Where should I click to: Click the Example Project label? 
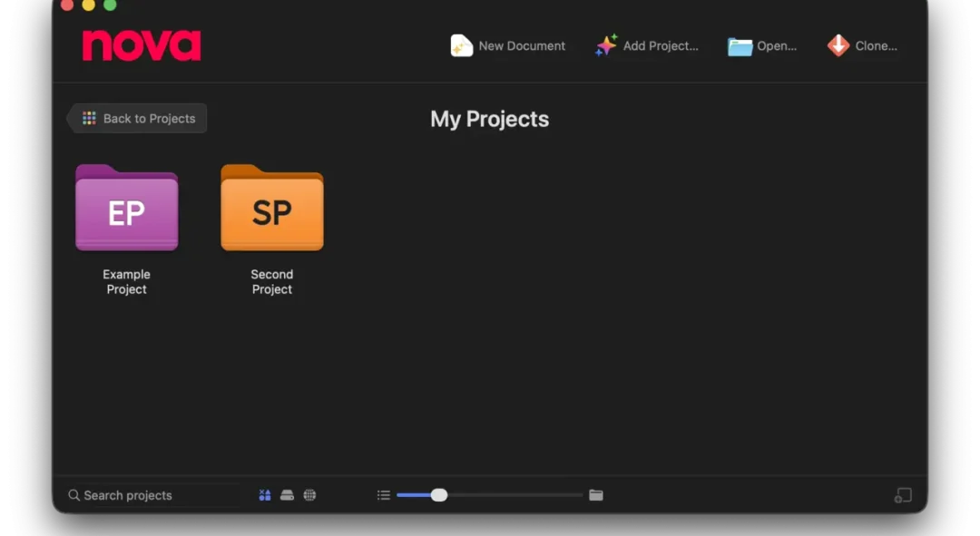tap(127, 282)
